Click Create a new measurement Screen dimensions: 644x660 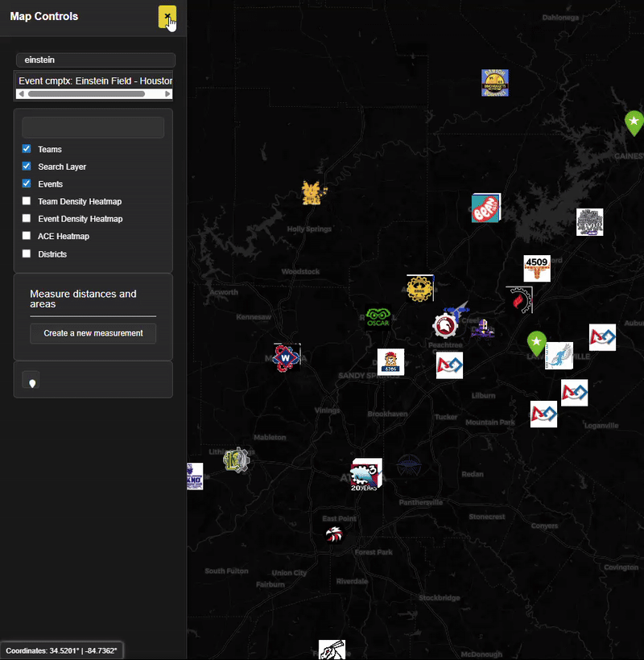tap(93, 333)
